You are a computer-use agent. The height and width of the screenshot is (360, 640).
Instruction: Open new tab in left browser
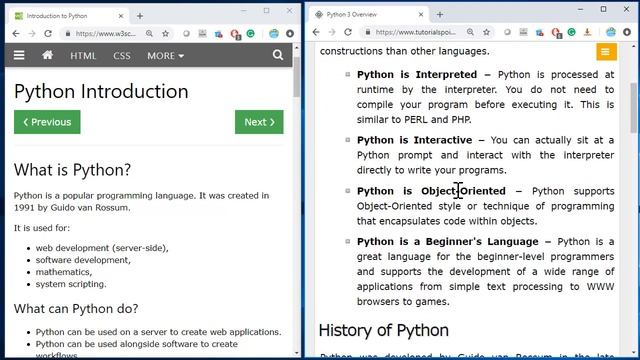[140, 16]
